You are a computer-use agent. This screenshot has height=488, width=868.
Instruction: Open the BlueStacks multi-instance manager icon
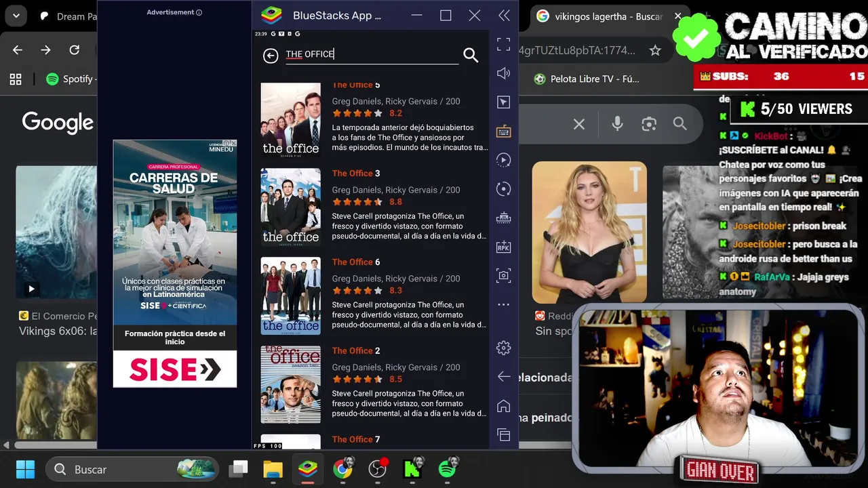click(503, 218)
